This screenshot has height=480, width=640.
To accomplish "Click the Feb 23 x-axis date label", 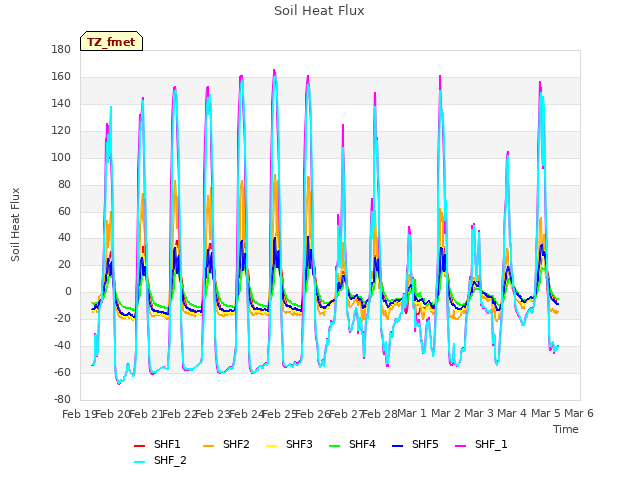I will pos(213,414).
